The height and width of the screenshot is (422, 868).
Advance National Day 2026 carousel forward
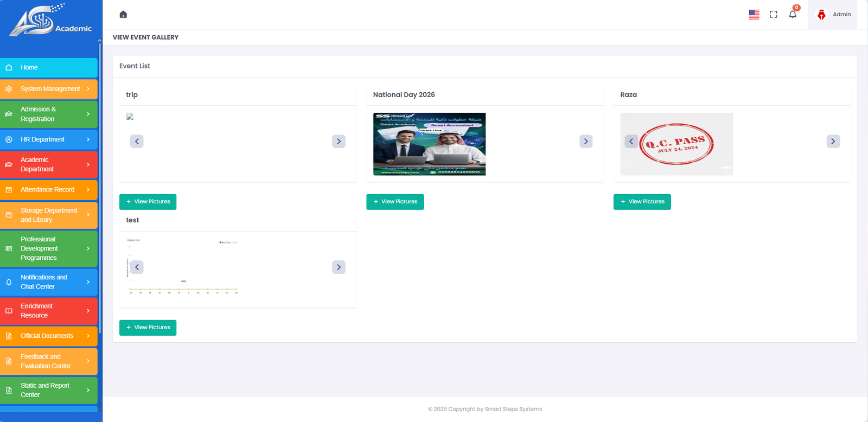(x=586, y=142)
